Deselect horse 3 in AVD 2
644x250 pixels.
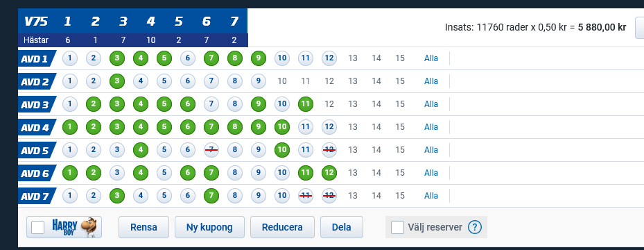coord(117,81)
